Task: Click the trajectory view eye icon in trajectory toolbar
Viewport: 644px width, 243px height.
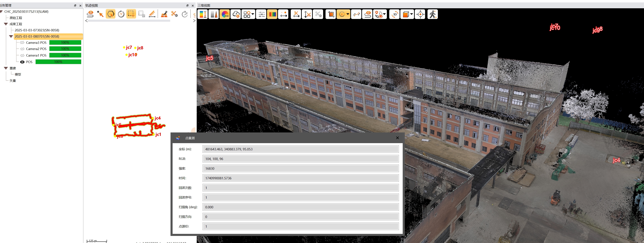Action: [x=90, y=14]
